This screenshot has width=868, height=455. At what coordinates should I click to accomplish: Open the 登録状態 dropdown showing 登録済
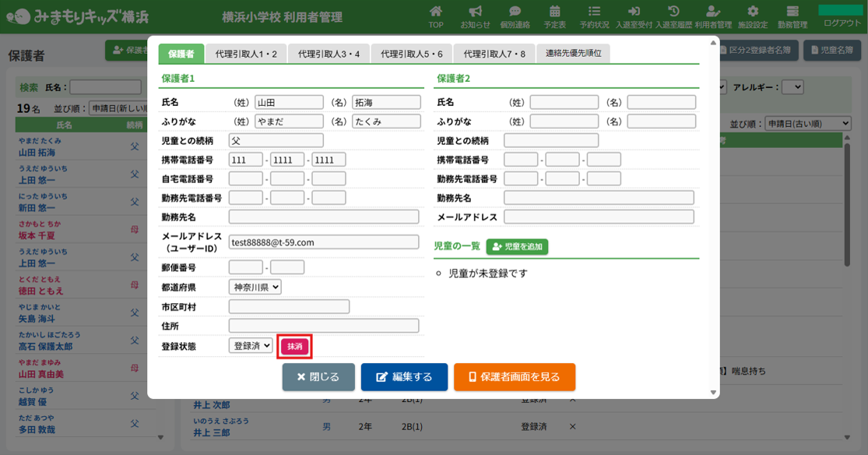tap(250, 345)
